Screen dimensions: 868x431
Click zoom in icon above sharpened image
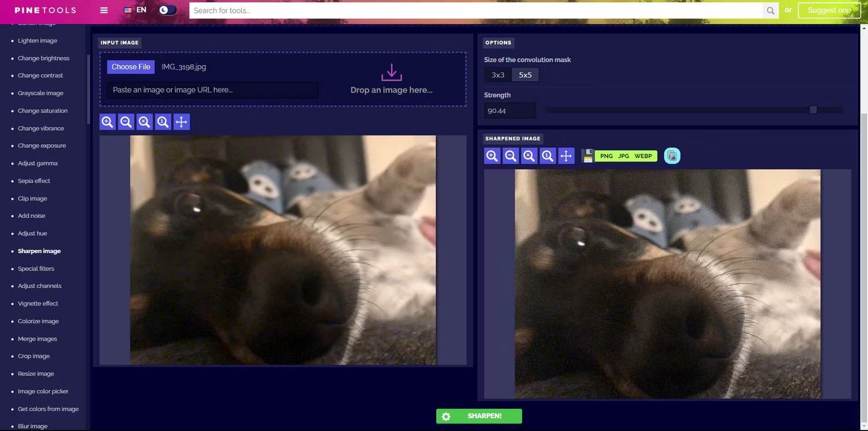point(492,156)
